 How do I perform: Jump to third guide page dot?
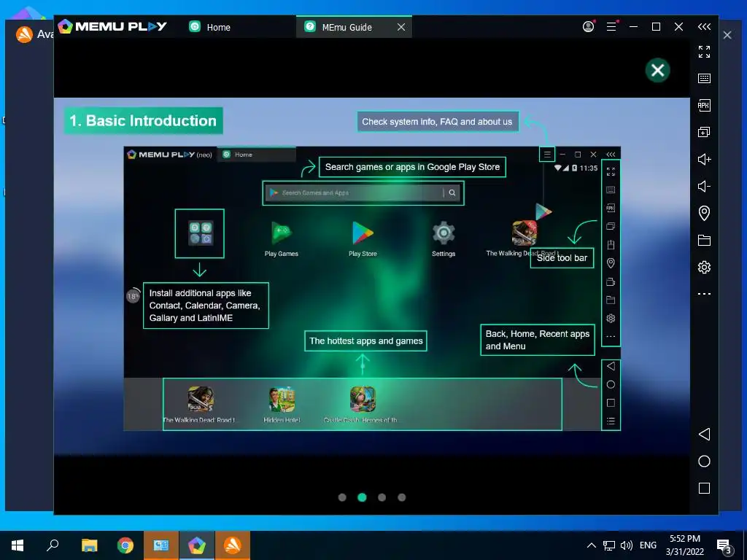coord(382,497)
